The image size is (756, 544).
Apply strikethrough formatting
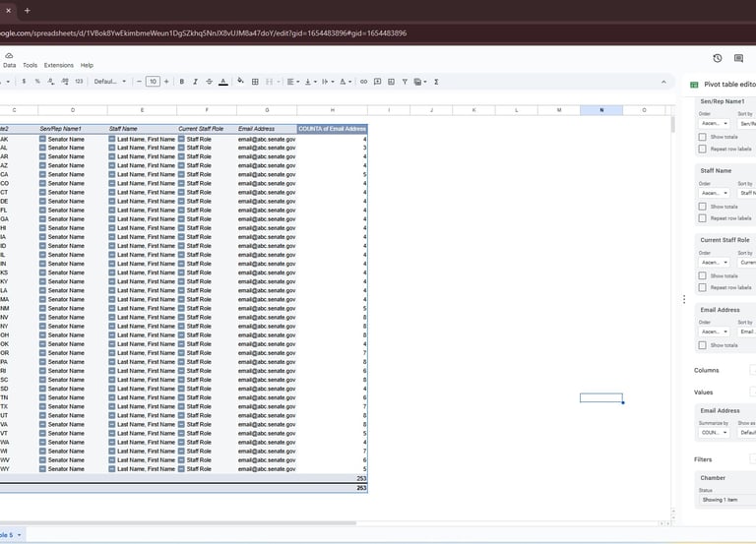point(210,82)
